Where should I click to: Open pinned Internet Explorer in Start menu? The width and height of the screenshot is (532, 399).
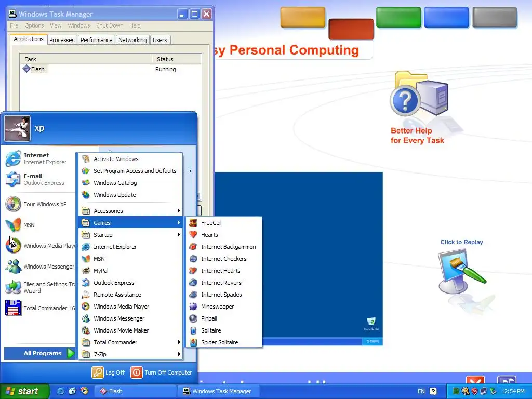[x=39, y=158]
